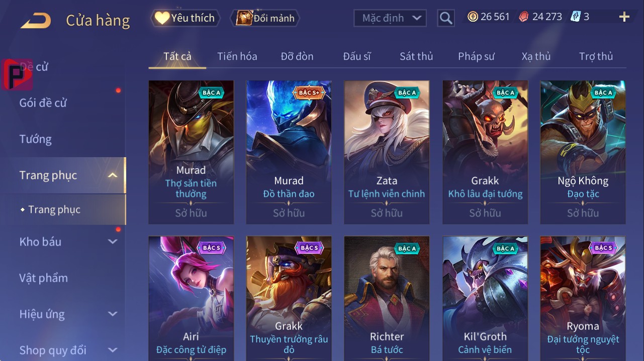Switch to the Pháp sư tab
644x361 pixels.
coord(476,56)
